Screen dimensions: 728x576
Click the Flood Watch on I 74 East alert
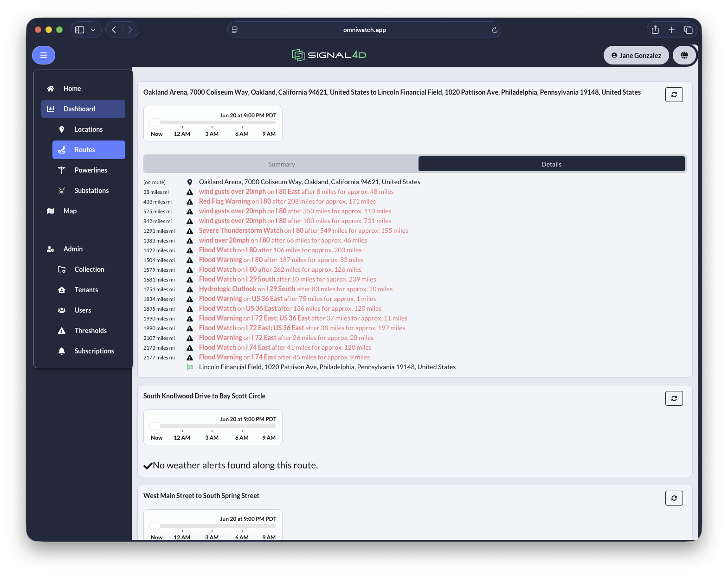(x=285, y=347)
